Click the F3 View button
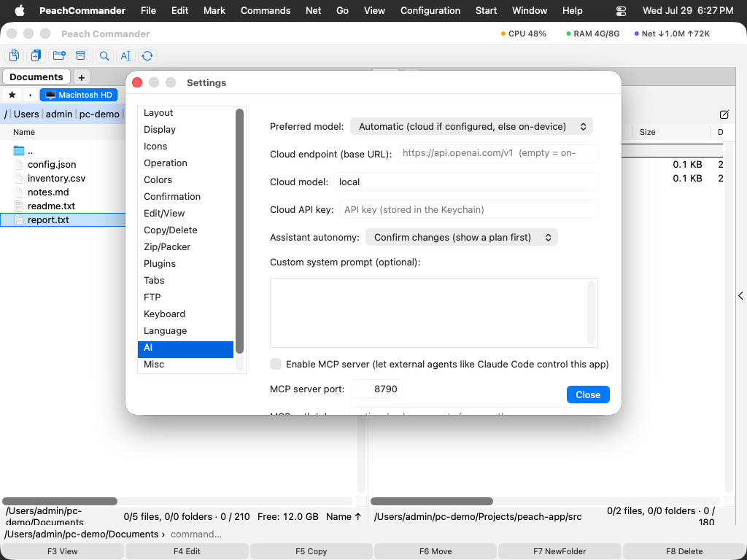 coord(63,551)
